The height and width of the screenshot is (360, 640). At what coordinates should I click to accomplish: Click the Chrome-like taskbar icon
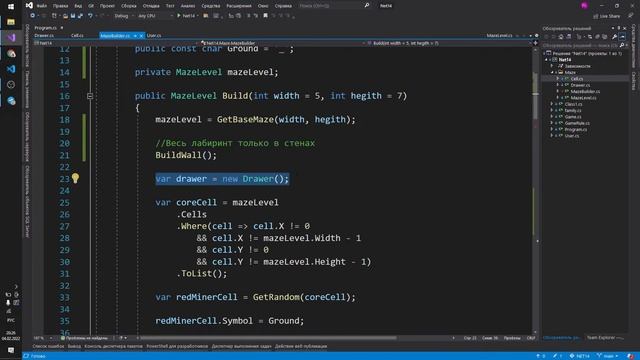pyautogui.click(x=11, y=53)
